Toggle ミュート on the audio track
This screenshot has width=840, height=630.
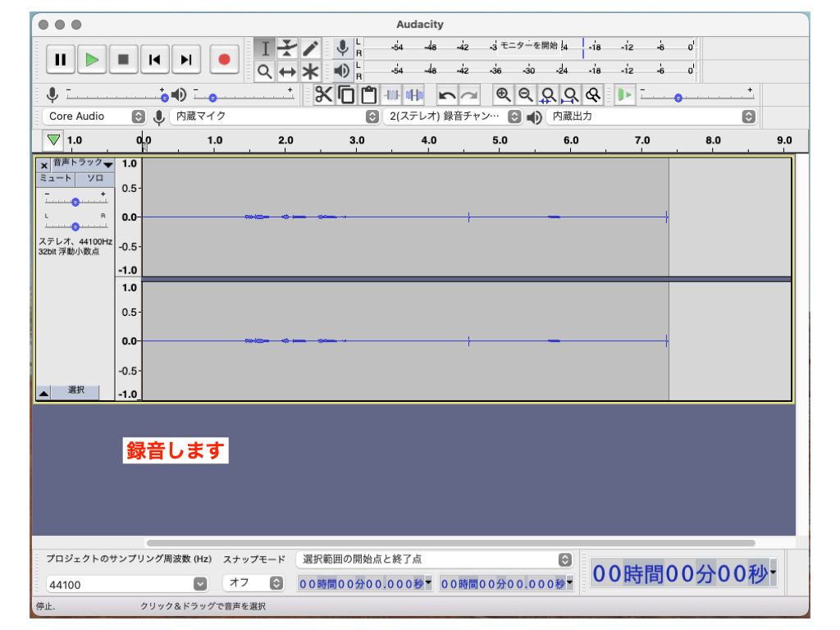(56, 178)
